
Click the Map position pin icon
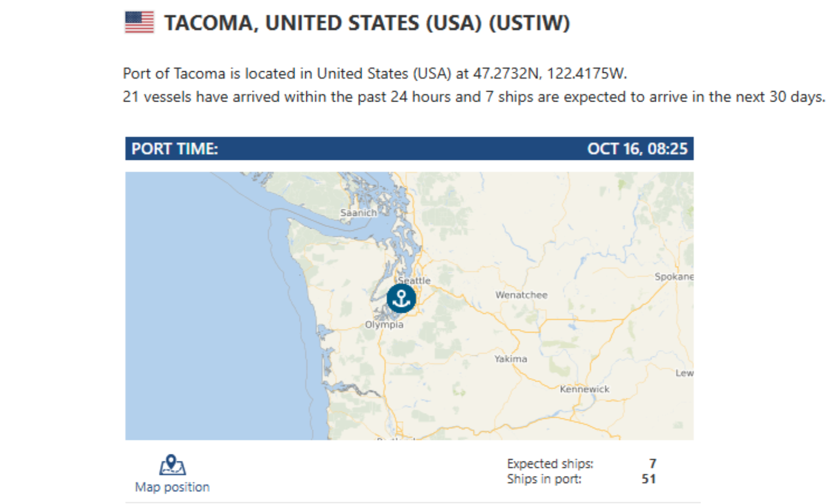(x=172, y=465)
